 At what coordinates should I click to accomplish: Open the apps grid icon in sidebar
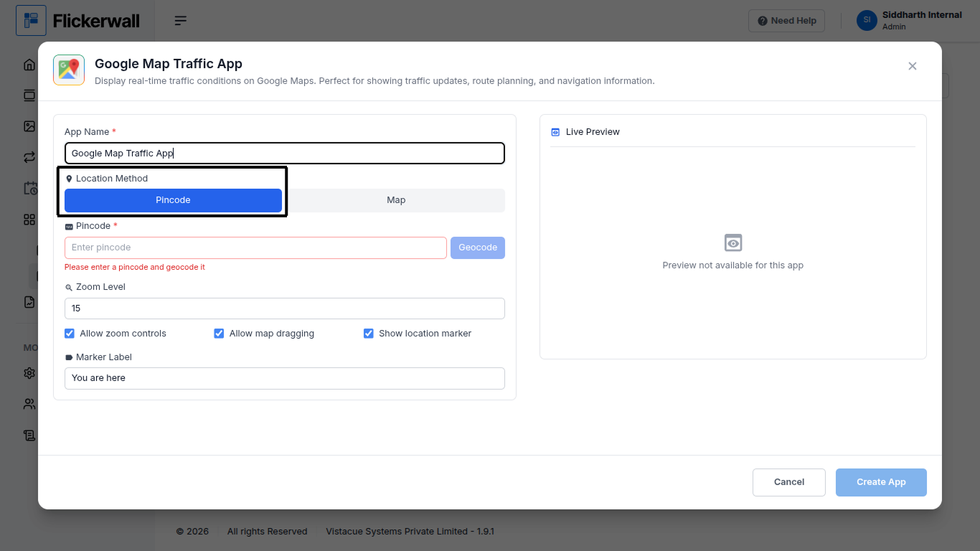click(29, 220)
